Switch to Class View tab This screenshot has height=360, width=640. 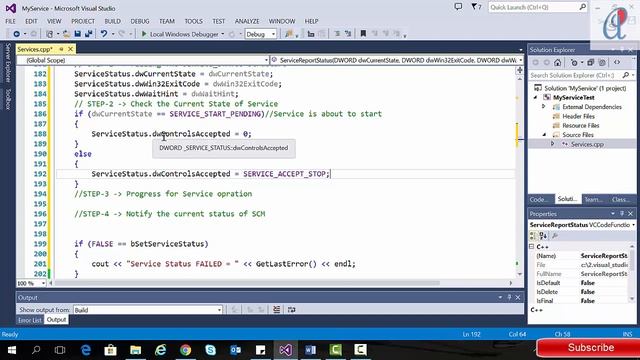click(621, 199)
